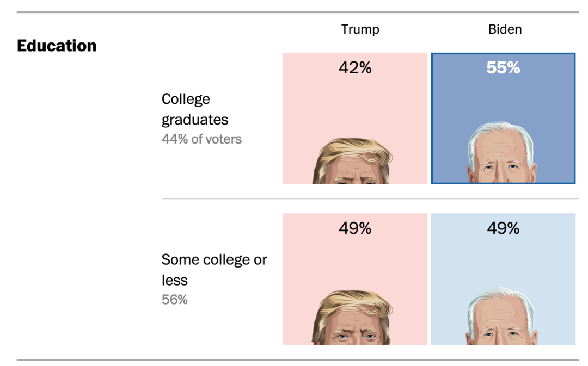Click the 49% Trump box
The image size is (588, 366).
point(355,279)
